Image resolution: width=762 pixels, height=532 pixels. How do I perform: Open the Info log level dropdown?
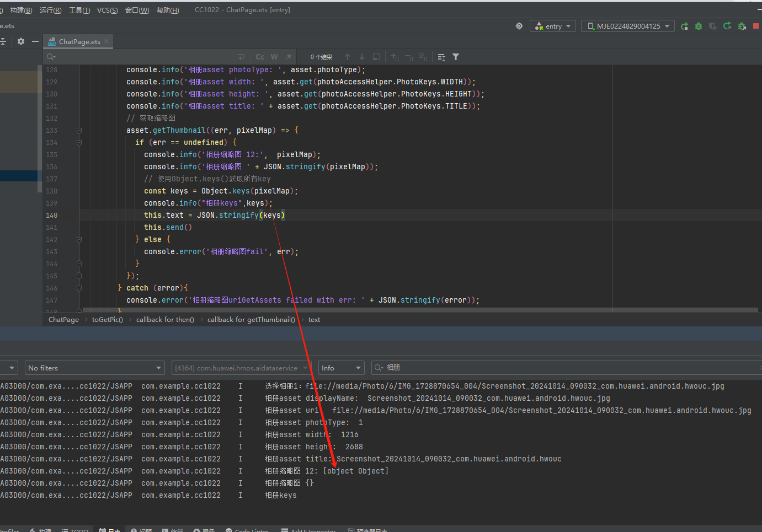(341, 368)
